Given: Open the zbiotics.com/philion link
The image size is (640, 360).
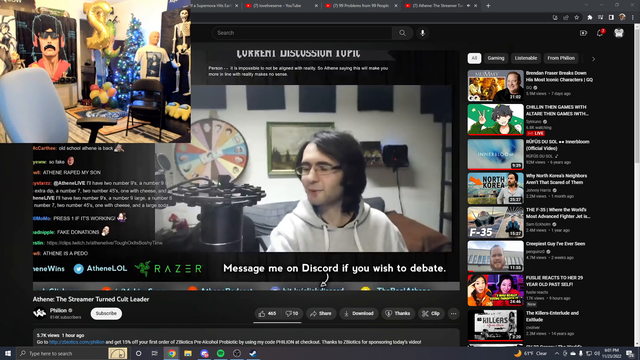Looking at the screenshot, I should [x=77, y=342].
